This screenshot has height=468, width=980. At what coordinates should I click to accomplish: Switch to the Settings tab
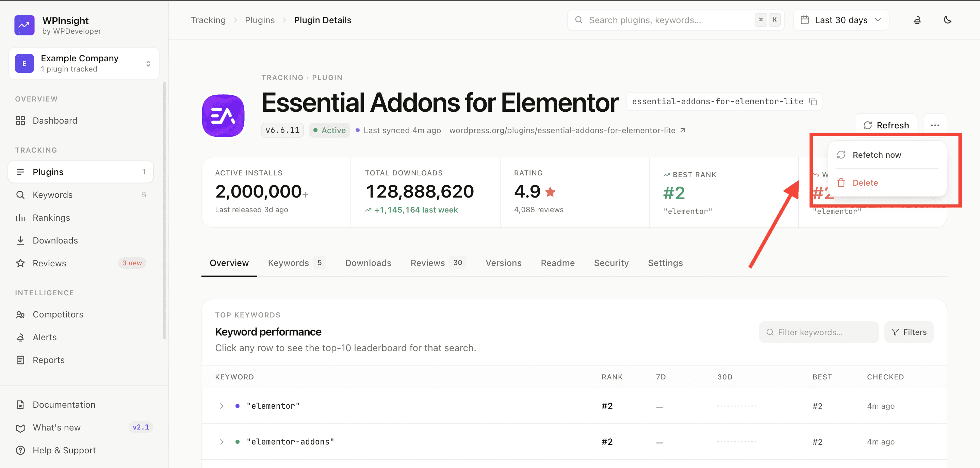coord(665,263)
